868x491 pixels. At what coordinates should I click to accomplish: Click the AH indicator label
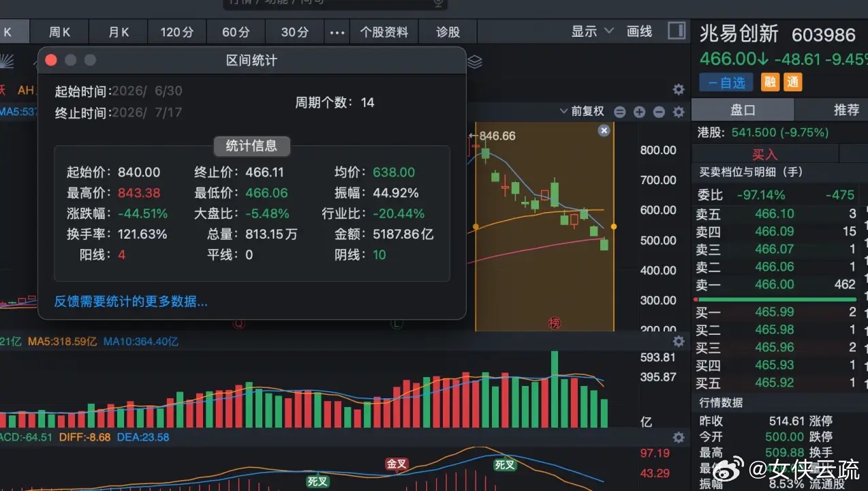coord(26,89)
